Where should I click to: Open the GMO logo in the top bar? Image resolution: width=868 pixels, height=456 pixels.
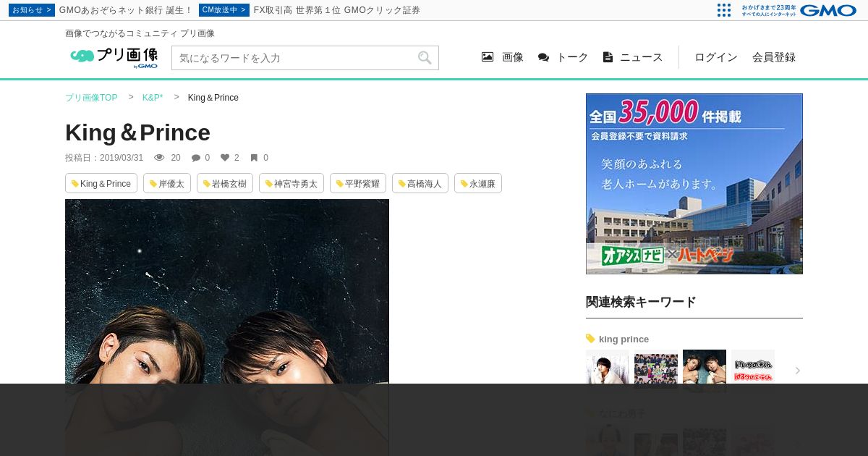point(828,10)
